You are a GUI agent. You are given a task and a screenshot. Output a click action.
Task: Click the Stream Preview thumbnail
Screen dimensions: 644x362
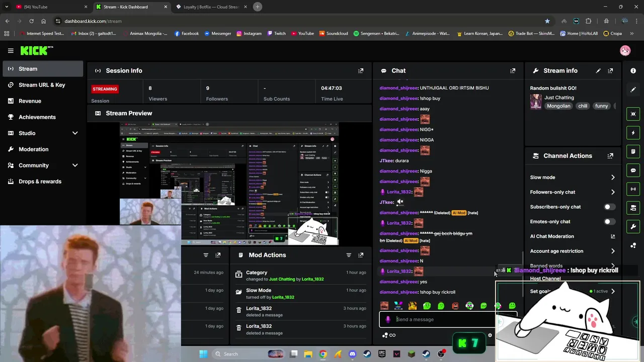tap(229, 184)
